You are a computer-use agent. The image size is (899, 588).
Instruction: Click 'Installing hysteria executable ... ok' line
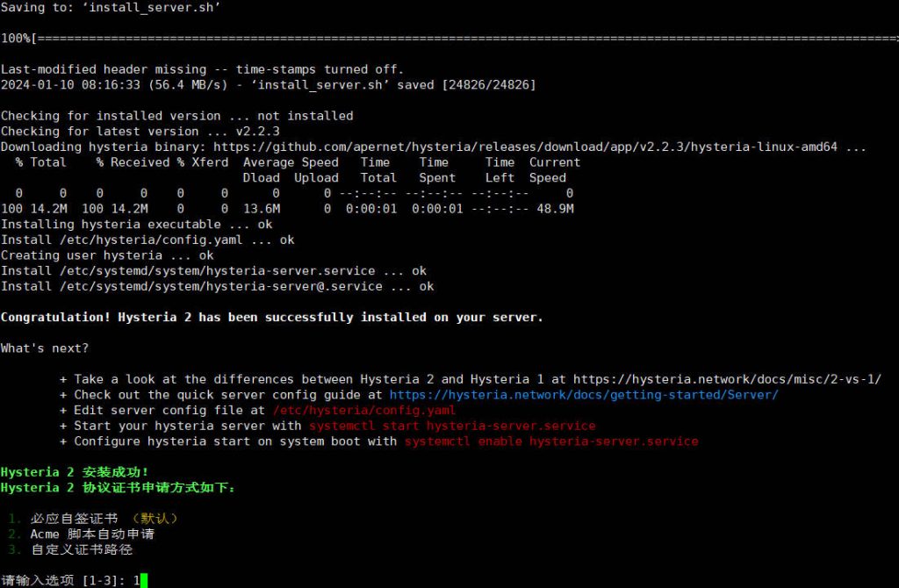tap(136, 224)
